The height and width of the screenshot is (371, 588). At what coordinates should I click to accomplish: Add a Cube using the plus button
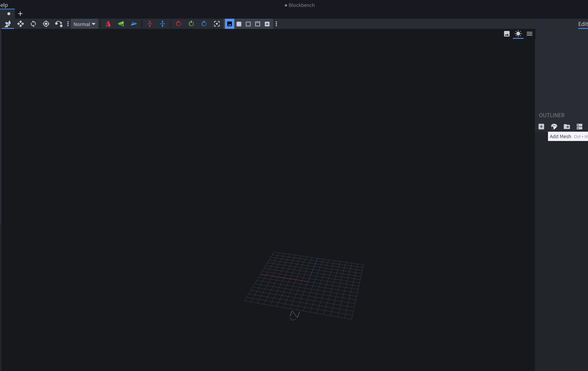541,127
